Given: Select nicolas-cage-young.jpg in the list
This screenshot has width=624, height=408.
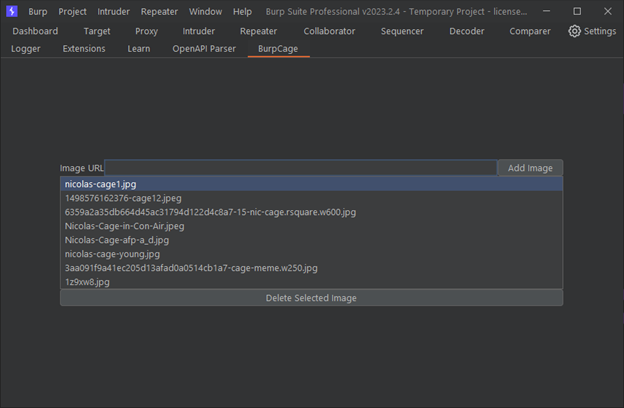Looking at the screenshot, I should click(x=311, y=254).
